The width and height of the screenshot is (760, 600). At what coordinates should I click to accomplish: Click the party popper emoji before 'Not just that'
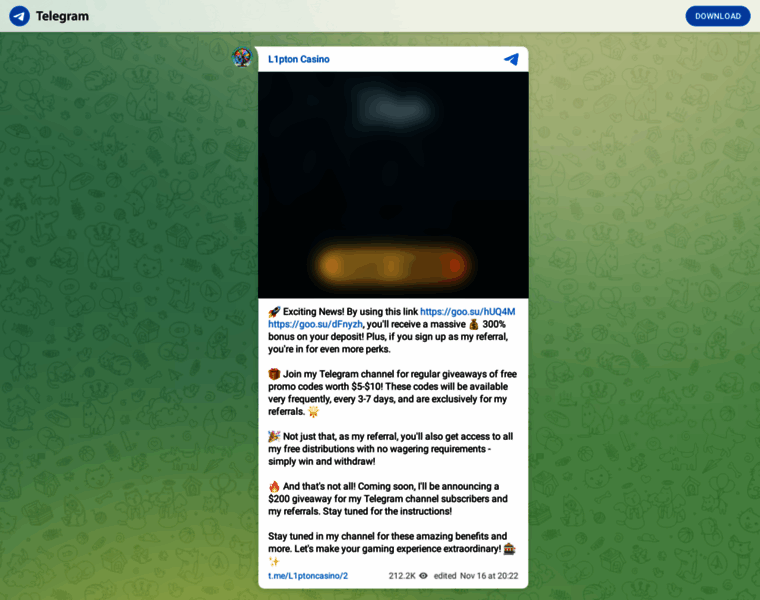274,436
